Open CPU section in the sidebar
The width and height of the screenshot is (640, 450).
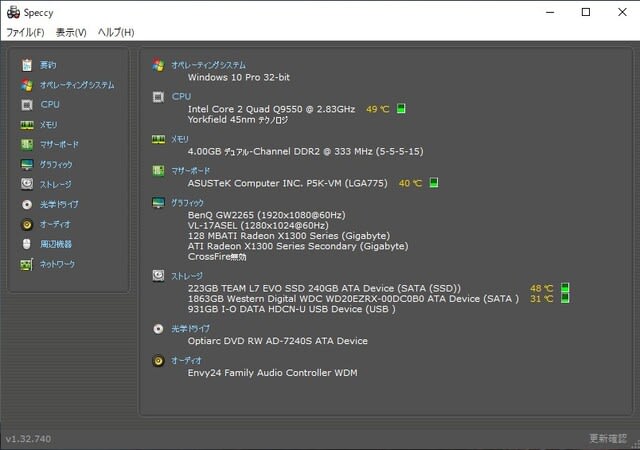pos(50,105)
